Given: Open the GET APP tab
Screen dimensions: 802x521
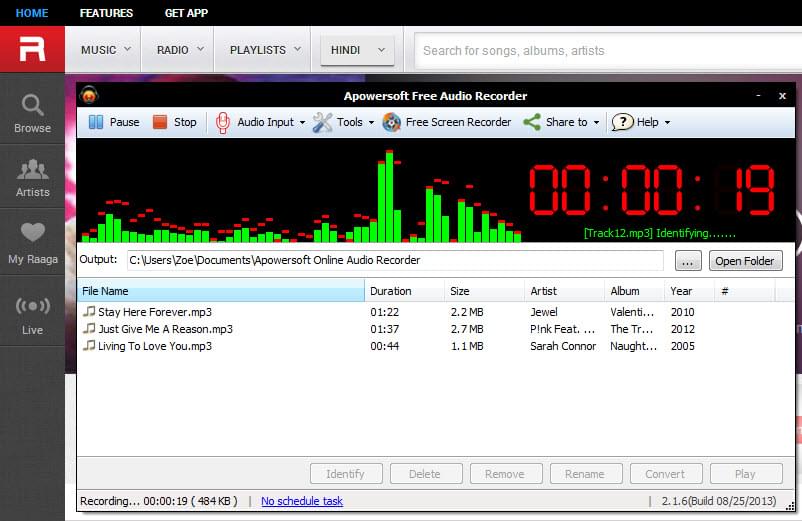Looking at the screenshot, I should [186, 13].
